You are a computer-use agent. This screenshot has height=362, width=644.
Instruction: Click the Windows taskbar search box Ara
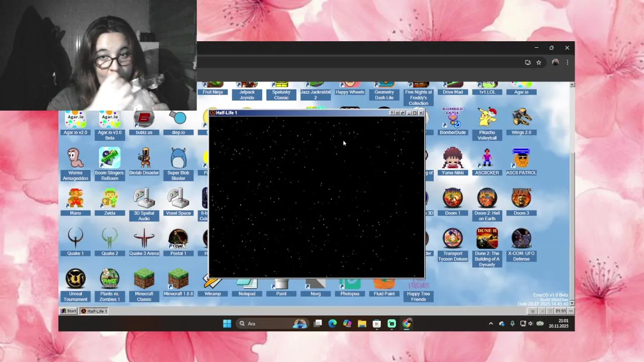pyautogui.click(x=272, y=324)
